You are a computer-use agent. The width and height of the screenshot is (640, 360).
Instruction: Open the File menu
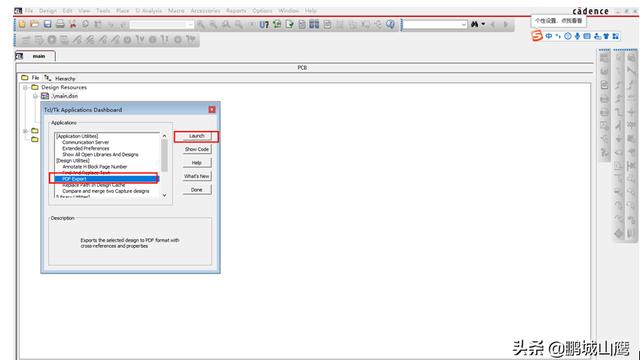(29, 11)
